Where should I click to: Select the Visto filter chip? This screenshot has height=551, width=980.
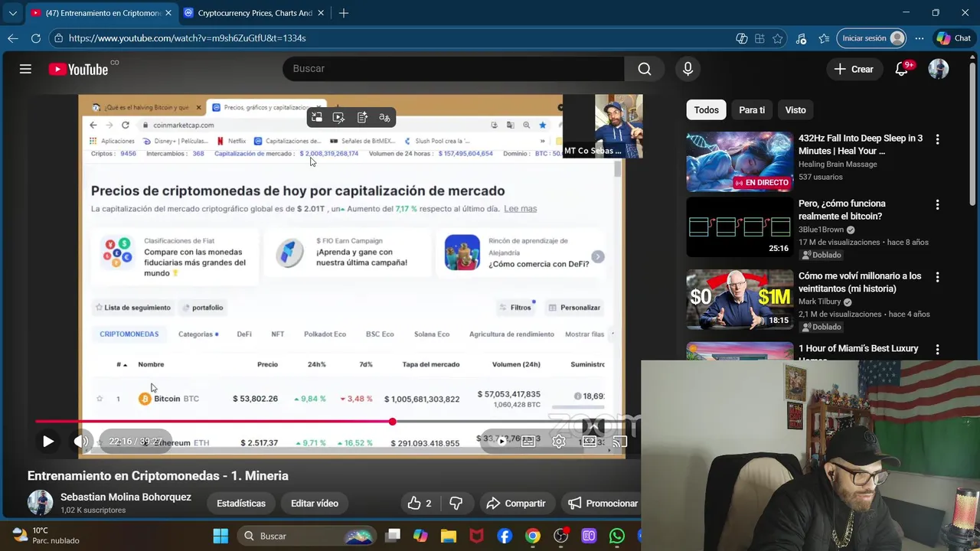(795, 110)
